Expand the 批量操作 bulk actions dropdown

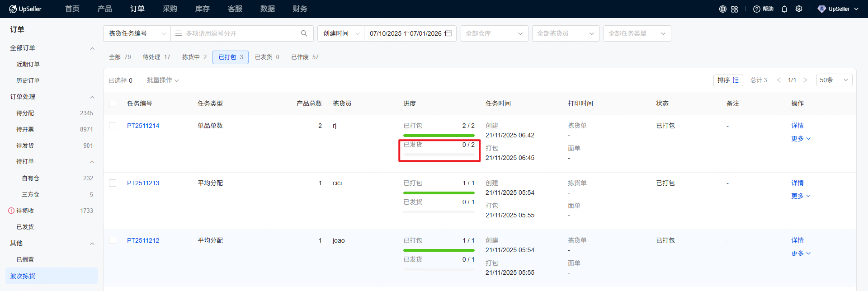click(x=163, y=80)
